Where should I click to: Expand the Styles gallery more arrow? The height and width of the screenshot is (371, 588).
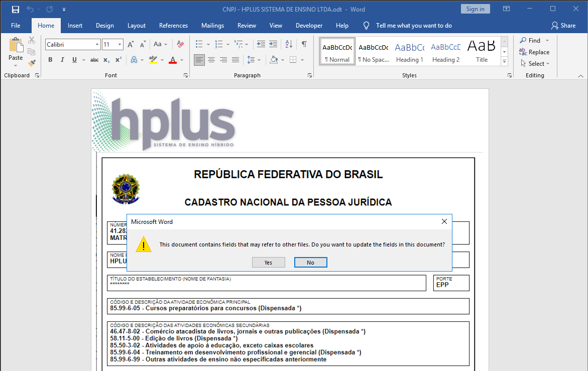pos(504,61)
